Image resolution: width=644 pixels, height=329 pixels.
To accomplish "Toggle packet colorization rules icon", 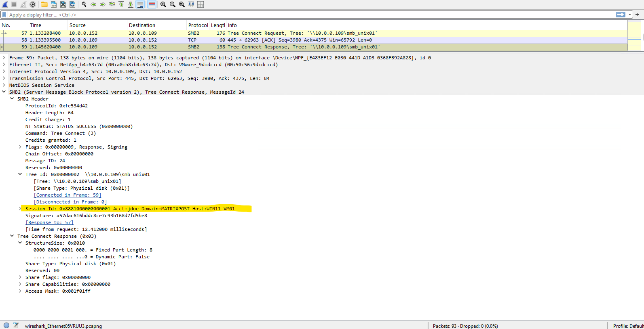I will pos(152,4).
